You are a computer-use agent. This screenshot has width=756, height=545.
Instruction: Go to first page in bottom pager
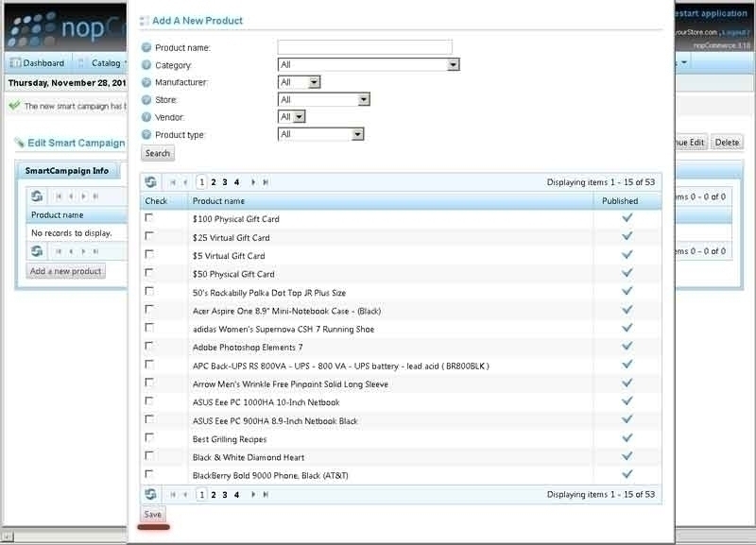pyautogui.click(x=173, y=495)
